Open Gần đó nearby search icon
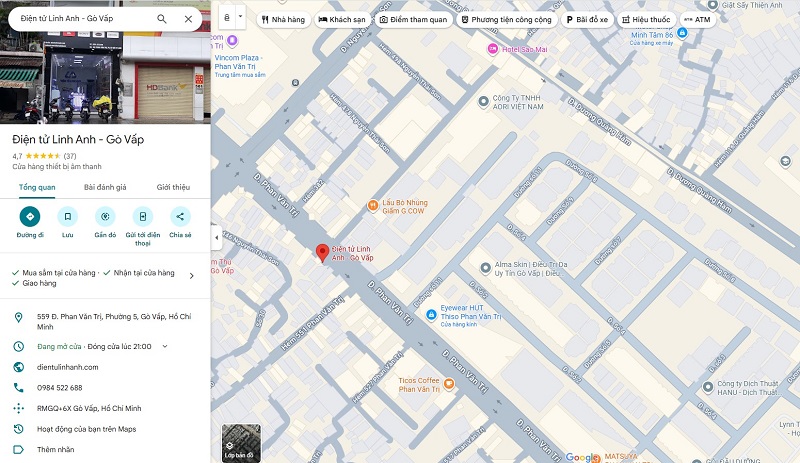800x463 pixels. [x=105, y=216]
